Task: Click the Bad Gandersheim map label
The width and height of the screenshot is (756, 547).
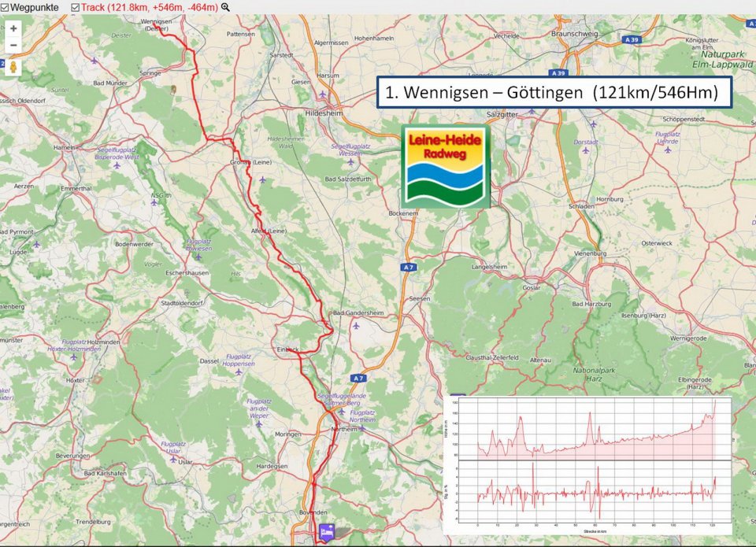Action: point(358,312)
